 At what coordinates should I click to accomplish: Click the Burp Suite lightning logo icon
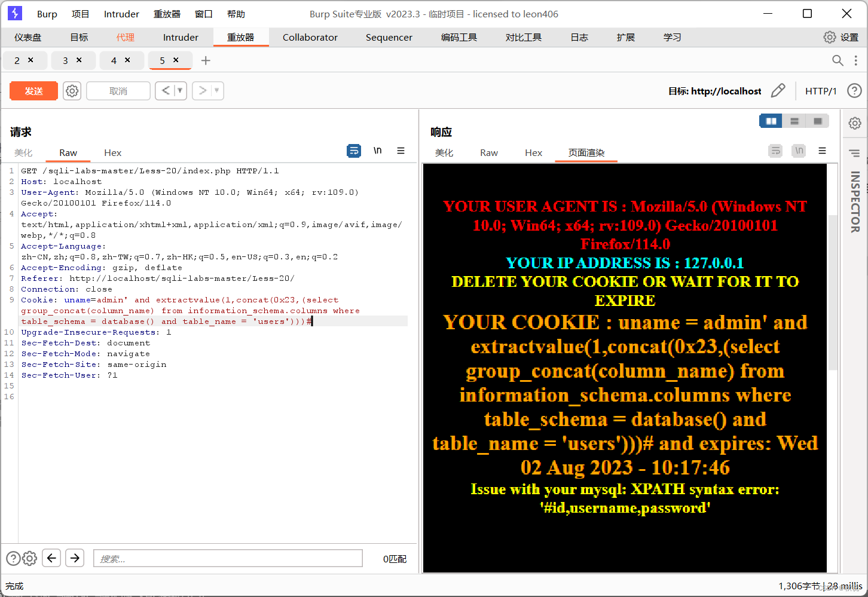click(15, 13)
